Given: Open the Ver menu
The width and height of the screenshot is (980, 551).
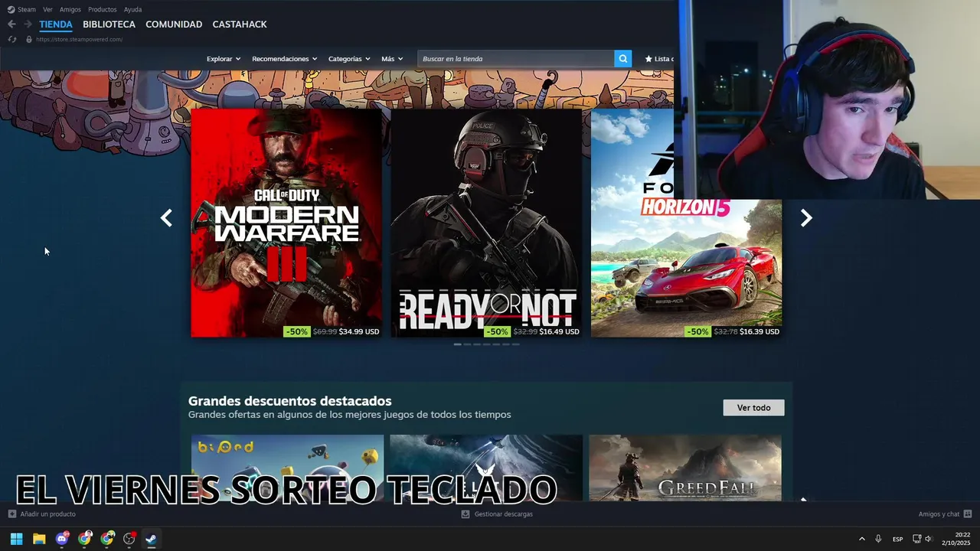Looking at the screenshot, I should coord(47,9).
